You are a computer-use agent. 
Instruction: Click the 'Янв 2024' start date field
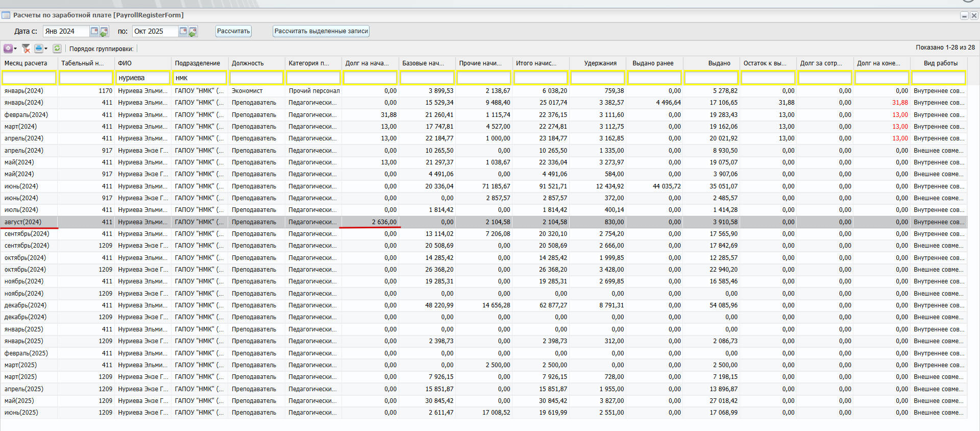[66, 31]
